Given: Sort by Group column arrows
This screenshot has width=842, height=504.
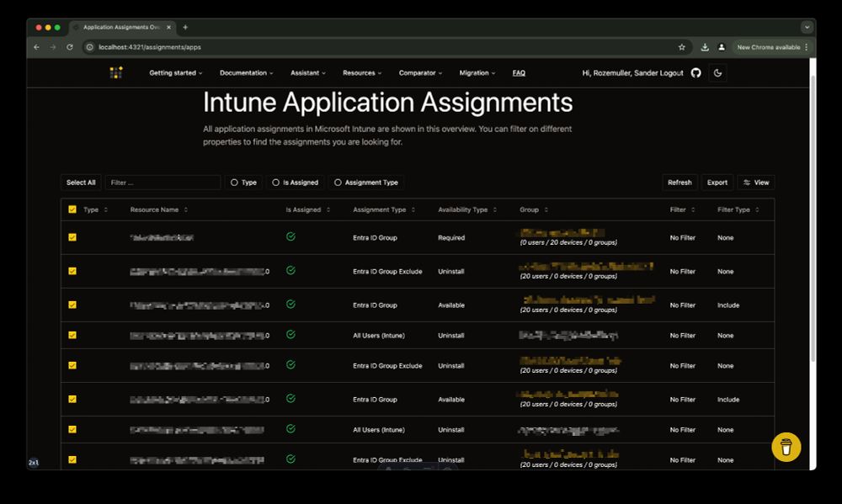Looking at the screenshot, I should tap(546, 210).
